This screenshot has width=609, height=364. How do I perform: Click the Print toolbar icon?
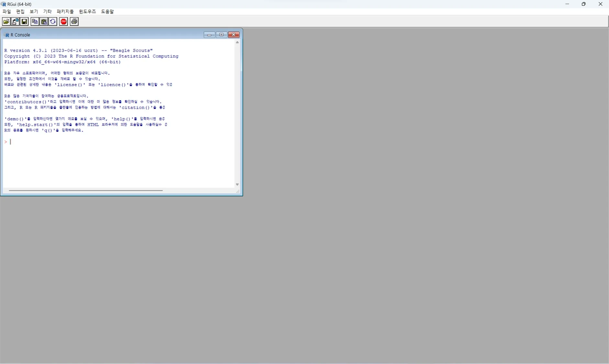click(74, 22)
